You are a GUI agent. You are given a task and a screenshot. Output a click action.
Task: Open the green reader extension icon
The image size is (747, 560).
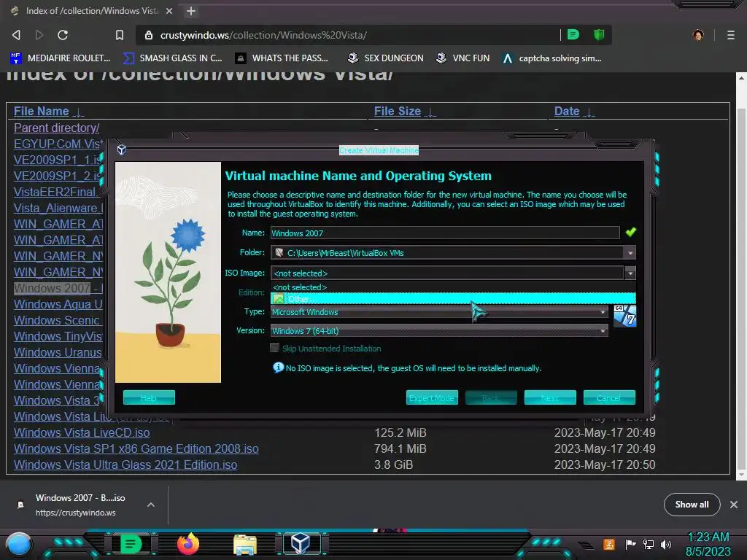click(x=573, y=35)
